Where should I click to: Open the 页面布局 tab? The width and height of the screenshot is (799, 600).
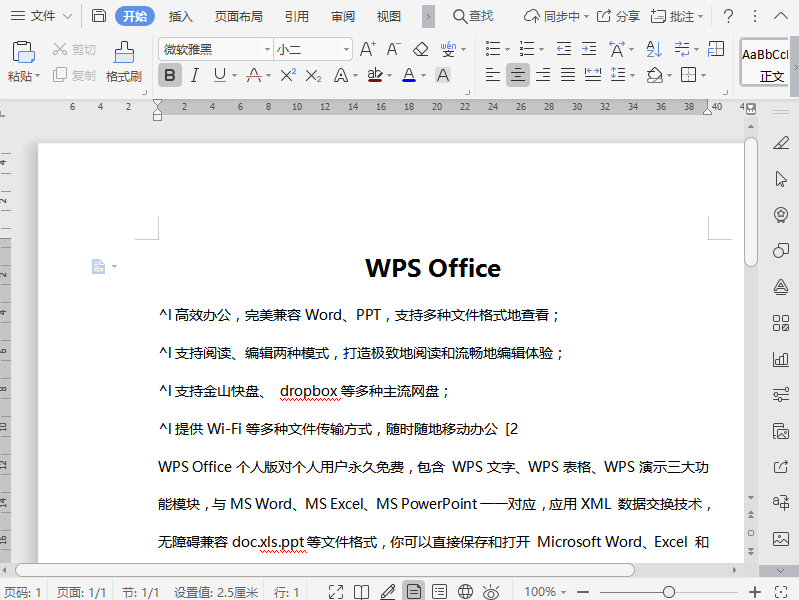(239, 16)
